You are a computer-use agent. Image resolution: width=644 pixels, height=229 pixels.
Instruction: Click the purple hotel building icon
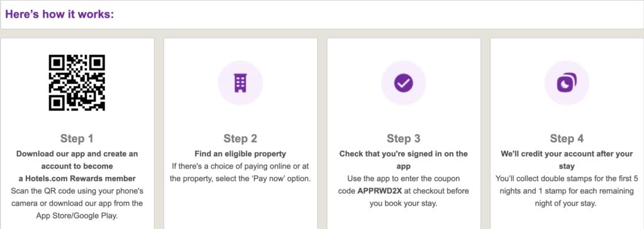tap(240, 83)
